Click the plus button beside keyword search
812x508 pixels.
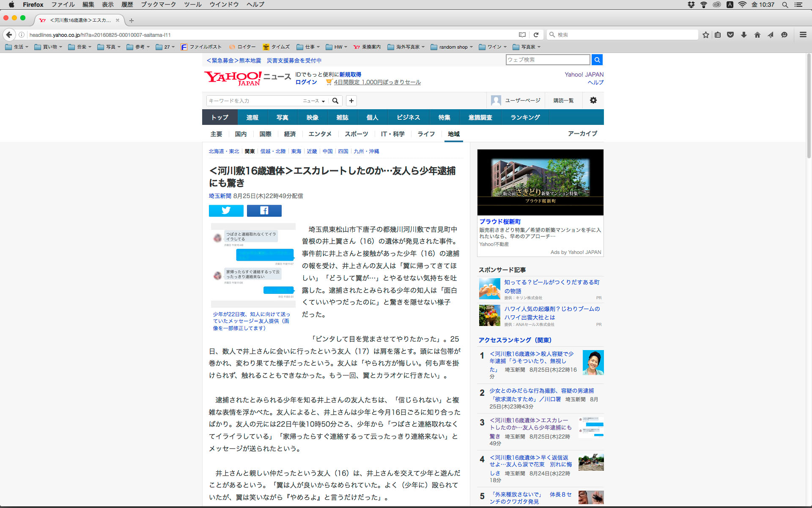click(351, 100)
